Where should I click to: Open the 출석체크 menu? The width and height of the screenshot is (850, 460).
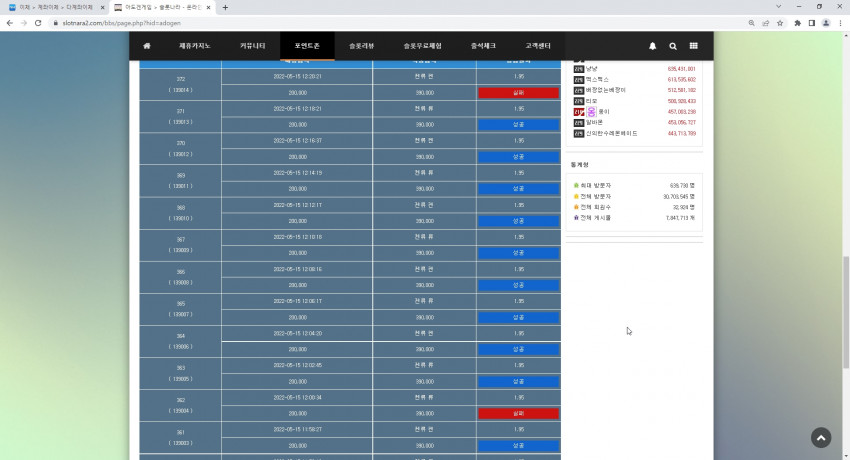coord(483,46)
